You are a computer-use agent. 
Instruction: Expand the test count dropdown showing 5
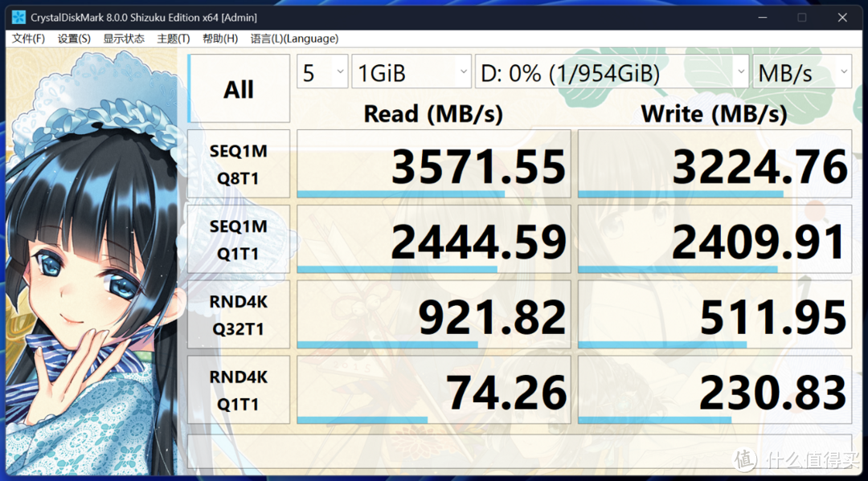322,72
